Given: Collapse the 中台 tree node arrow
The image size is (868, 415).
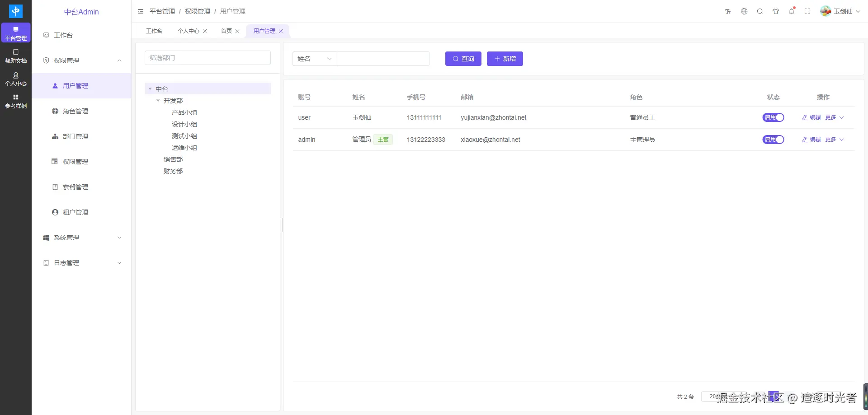Looking at the screenshot, I should point(150,89).
